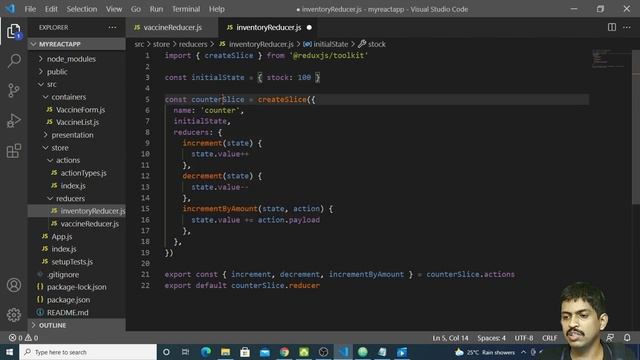Click the feedback icon in status bar
This screenshot has width=640, height=360.
pyautogui.click(x=610, y=338)
